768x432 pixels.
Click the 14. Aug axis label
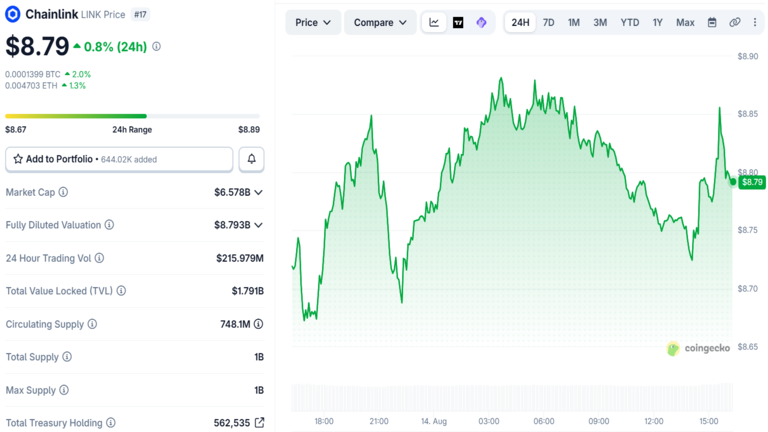tap(434, 421)
